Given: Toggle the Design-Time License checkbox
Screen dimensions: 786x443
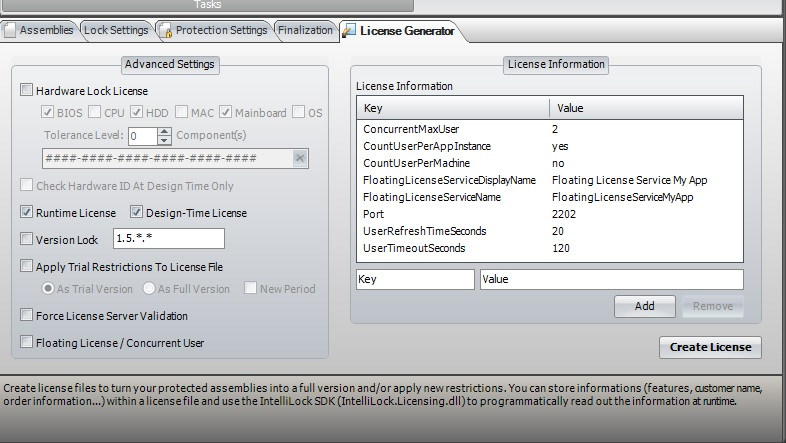Looking at the screenshot, I should (136, 213).
